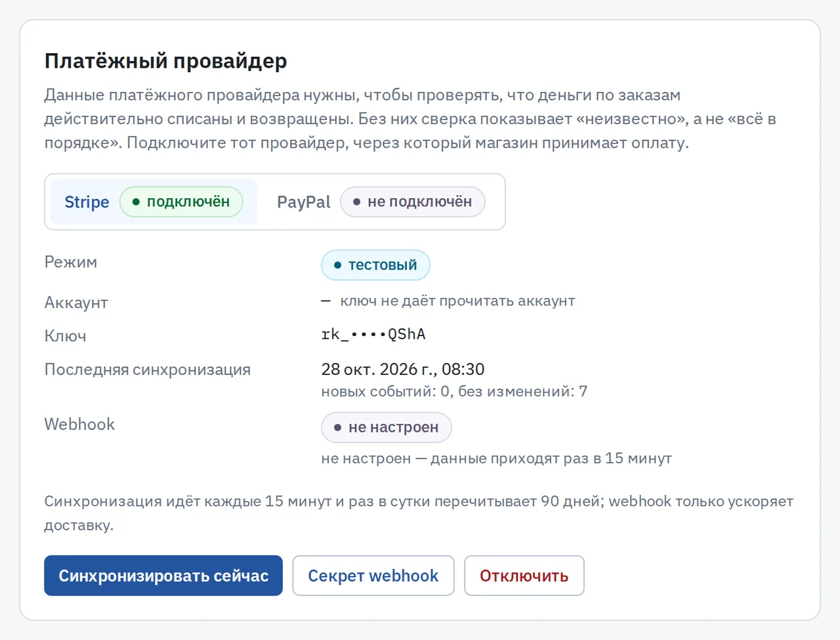Screen dimensions: 840x640
Task: Click the text «не настроен — данные приходят раз в 15 минут»
Action: tap(496, 458)
